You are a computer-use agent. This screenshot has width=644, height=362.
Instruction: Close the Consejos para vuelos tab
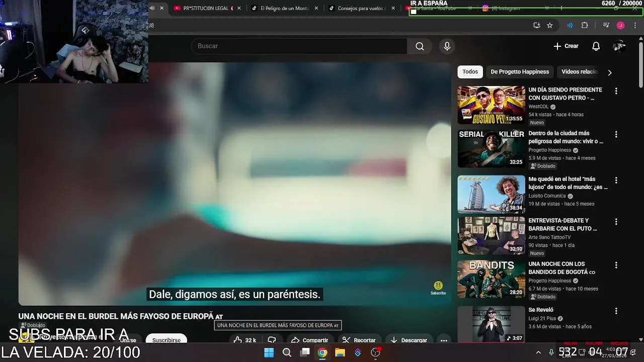(393, 8)
